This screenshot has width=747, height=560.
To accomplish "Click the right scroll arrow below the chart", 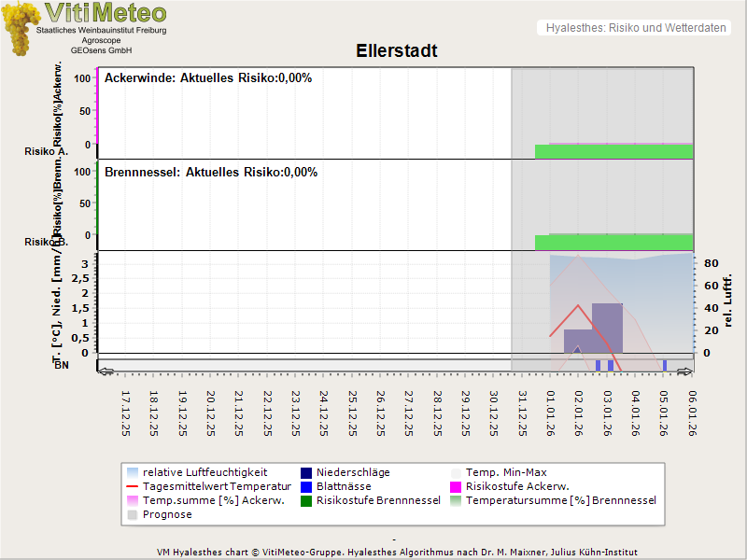I will coord(685,371).
